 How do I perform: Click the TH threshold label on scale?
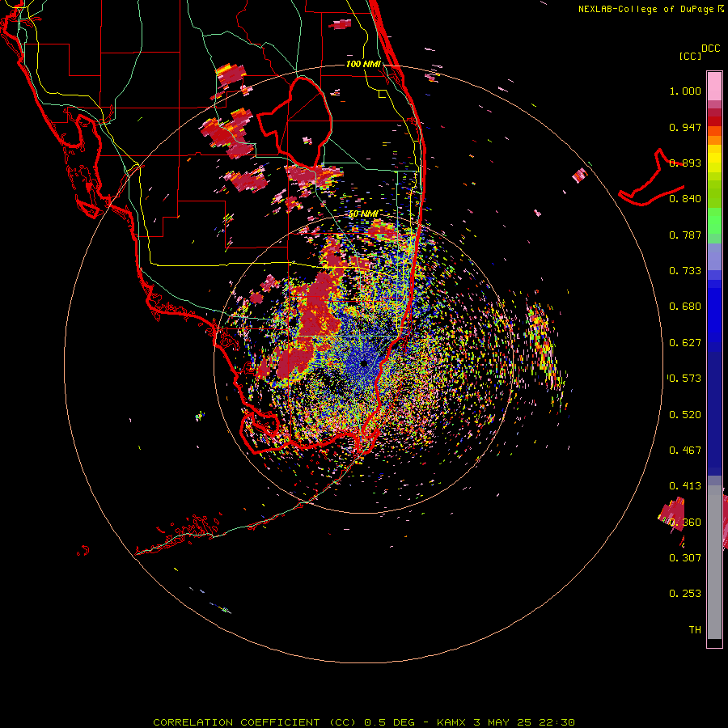[695, 629]
